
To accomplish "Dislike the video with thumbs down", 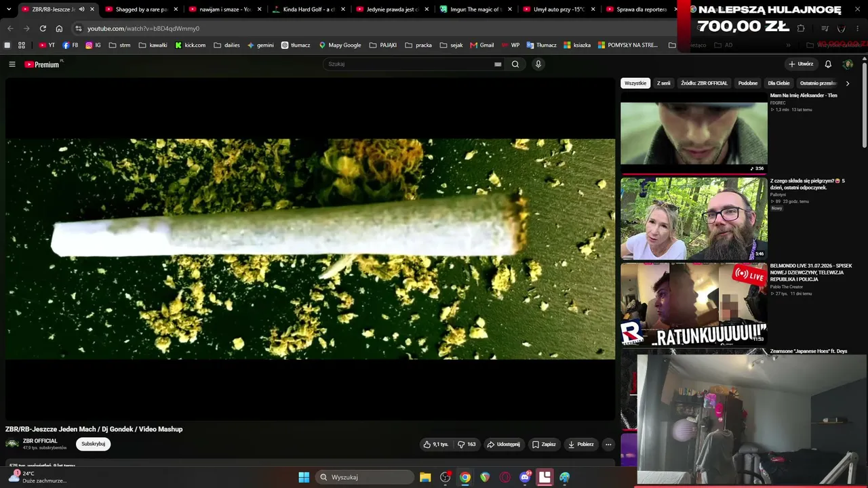I will coord(467,445).
